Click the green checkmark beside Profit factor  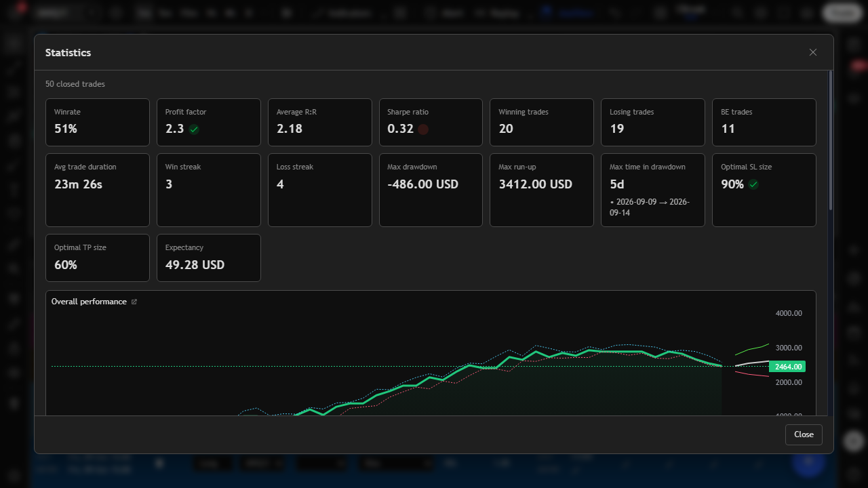pos(194,129)
